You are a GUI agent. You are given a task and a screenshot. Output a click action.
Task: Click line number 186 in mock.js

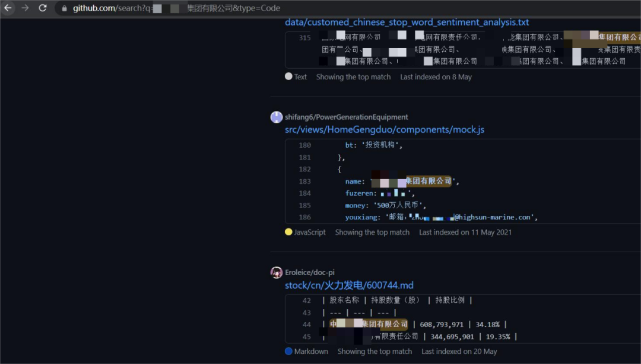tap(304, 218)
